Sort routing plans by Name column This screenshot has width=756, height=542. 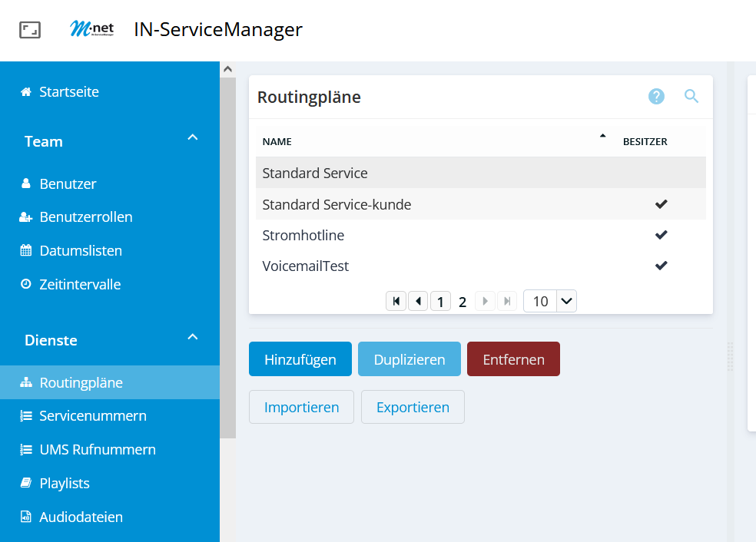tap(277, 141)
